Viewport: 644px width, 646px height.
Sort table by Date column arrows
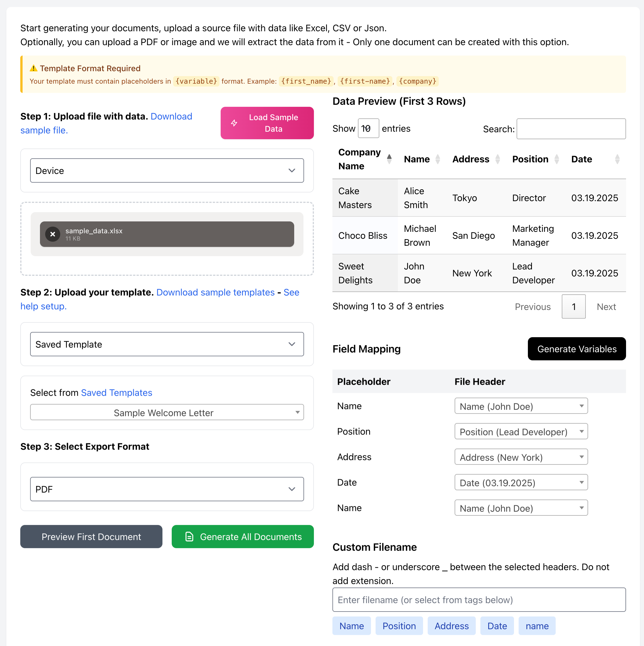617,159
